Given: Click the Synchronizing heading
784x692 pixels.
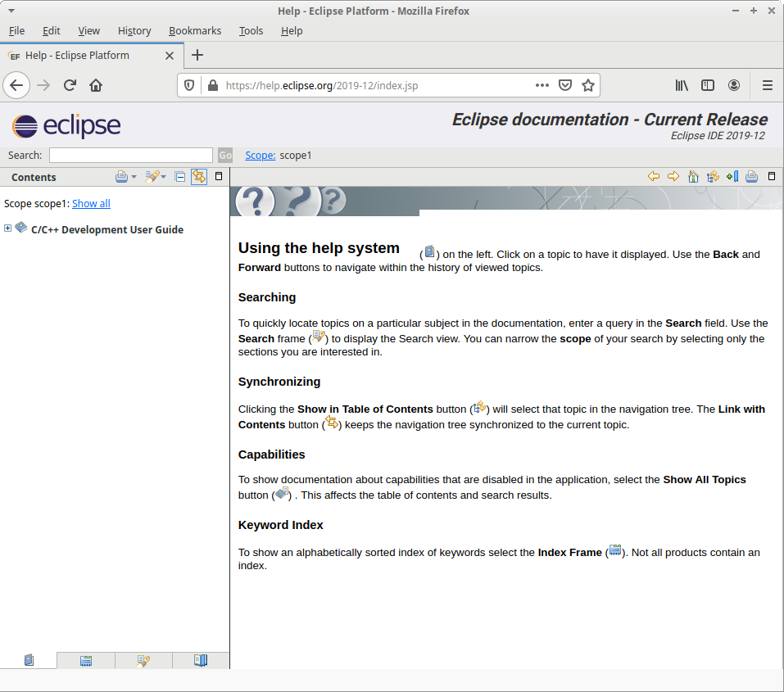Looking at the screenshot, I should [x=279, y=382].
